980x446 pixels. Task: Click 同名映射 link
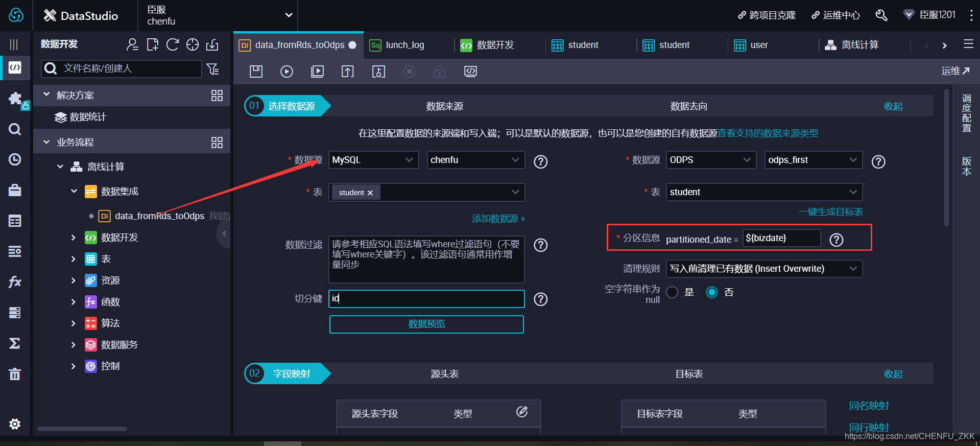(869, 406)
